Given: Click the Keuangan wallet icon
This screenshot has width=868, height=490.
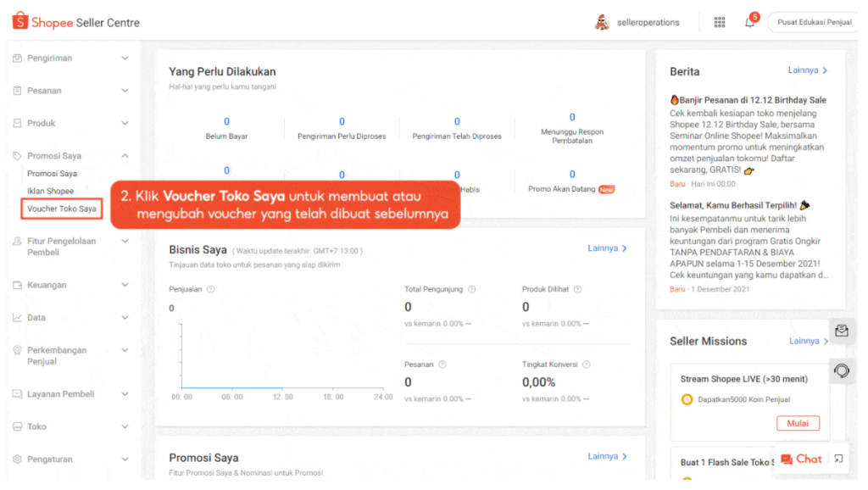Looking at the screenshot, I should 17,285.
